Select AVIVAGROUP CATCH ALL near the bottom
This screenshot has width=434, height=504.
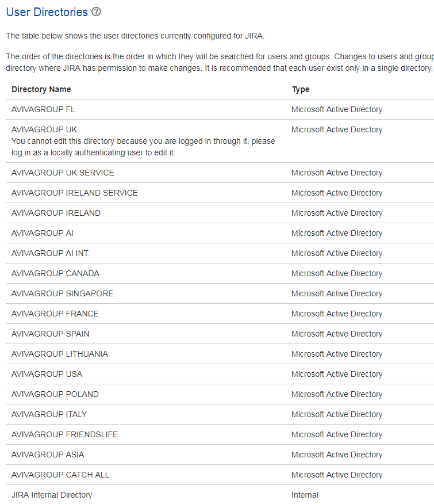tap(60, 475)
